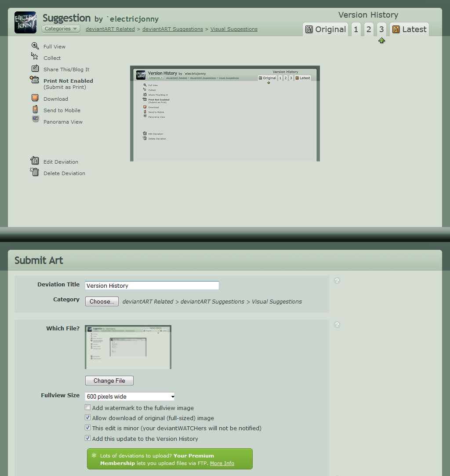450x476 pixels.
Task: Switch to the Latest version tab
Action: pyautogui.click(x=410, y=29)
